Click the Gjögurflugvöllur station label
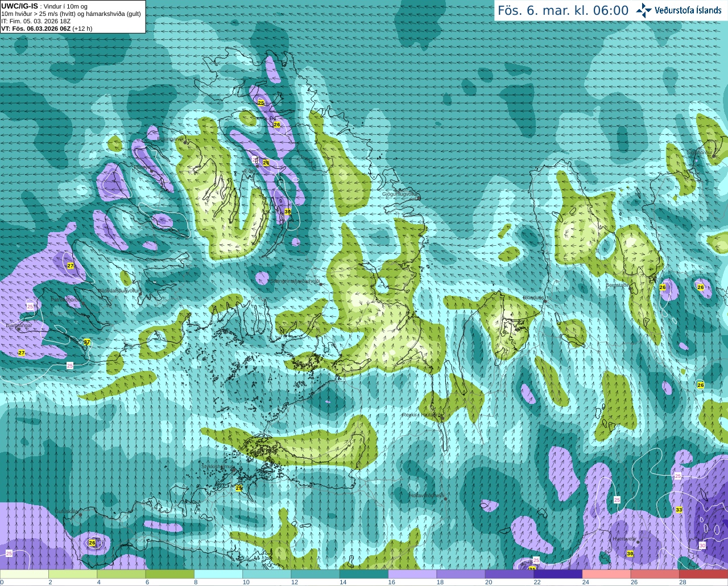This screenshot has width=728, height=586. pyautogui.click(x=400, y=194)
